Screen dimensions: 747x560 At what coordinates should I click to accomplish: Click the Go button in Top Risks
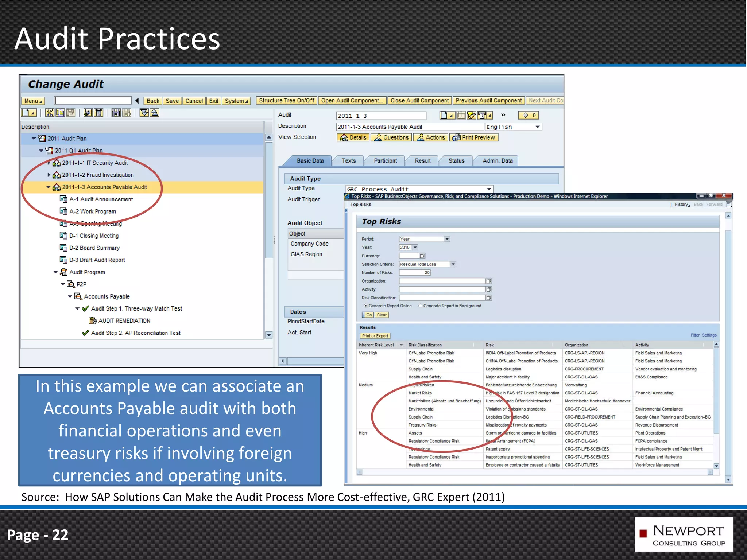[368, 315]
